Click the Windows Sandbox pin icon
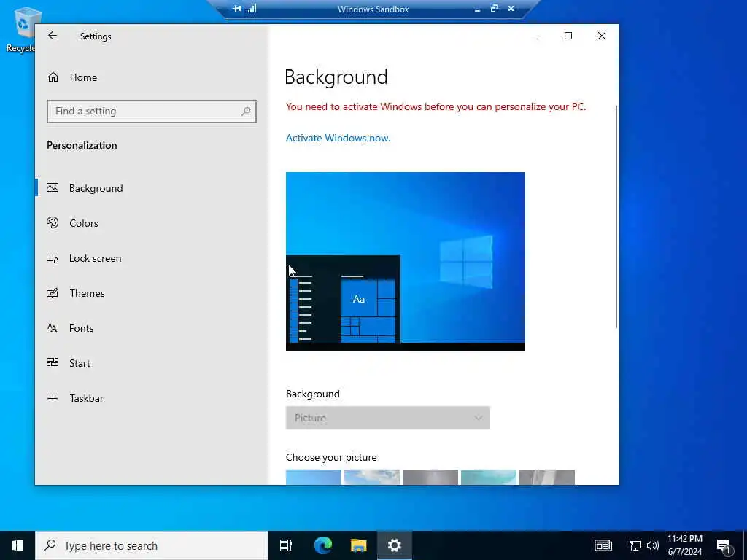Screen dimensions: 747x560 tap(237, 9)
